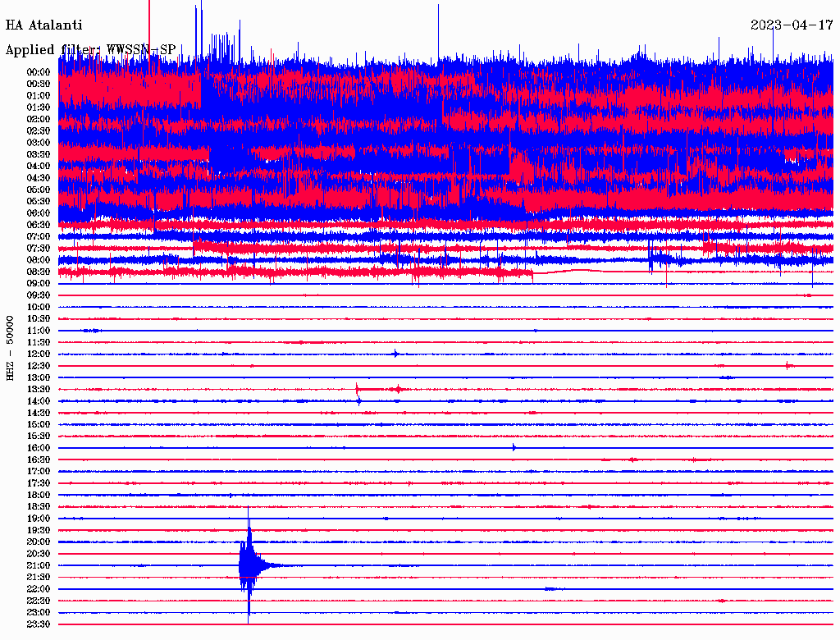
Task: Select the 19:00 time label
Action: (x=39, y=519)
